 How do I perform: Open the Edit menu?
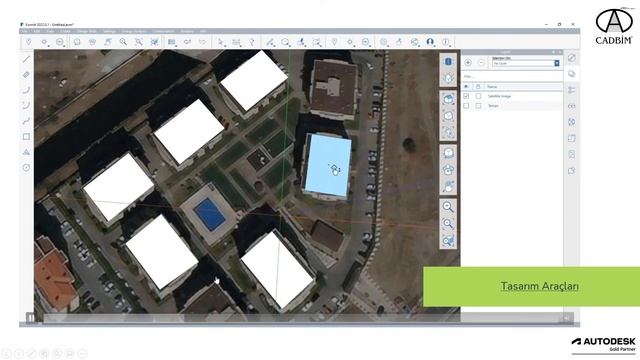pos(37,31)
